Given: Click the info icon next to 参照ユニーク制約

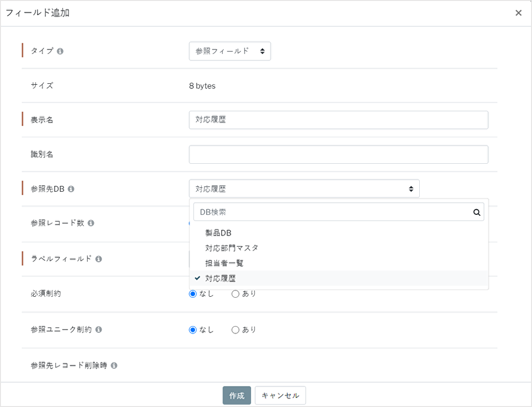Looking at the screenshot, I should [x=99, y=329].
